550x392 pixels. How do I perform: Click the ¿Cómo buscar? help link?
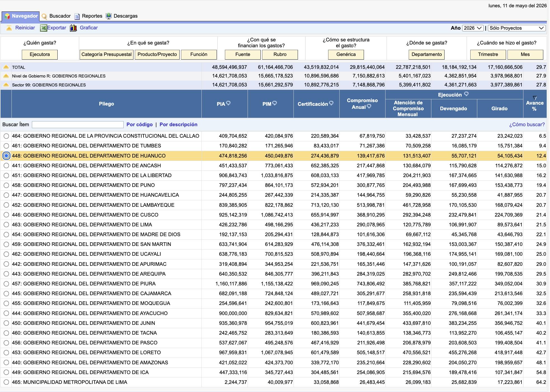click(527, 125)
